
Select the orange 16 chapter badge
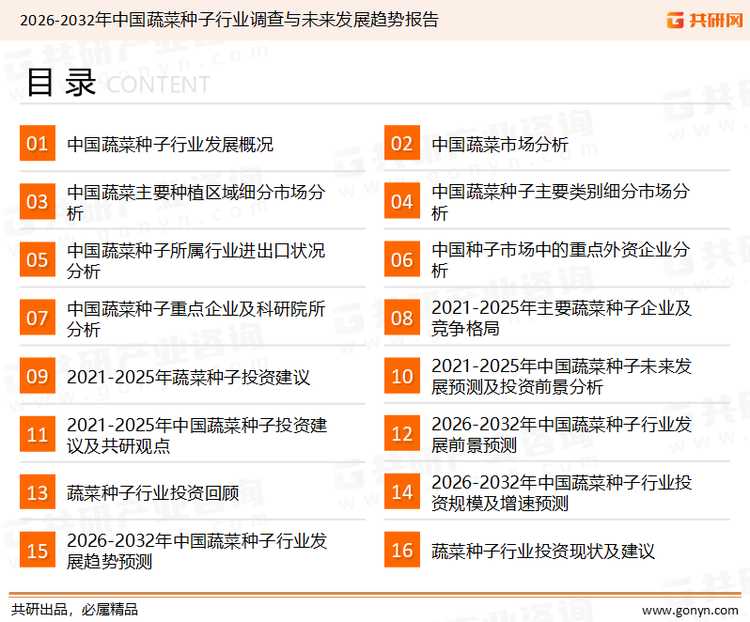[402, 550]
